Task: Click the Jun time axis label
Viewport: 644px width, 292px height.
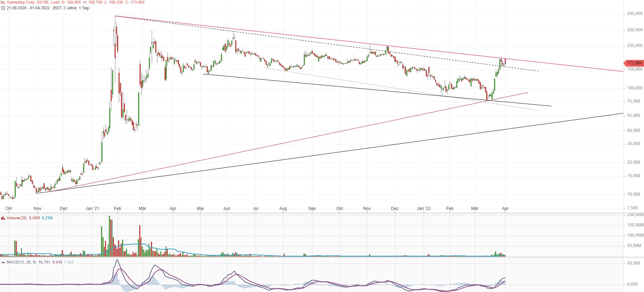Action: (227, 209)
